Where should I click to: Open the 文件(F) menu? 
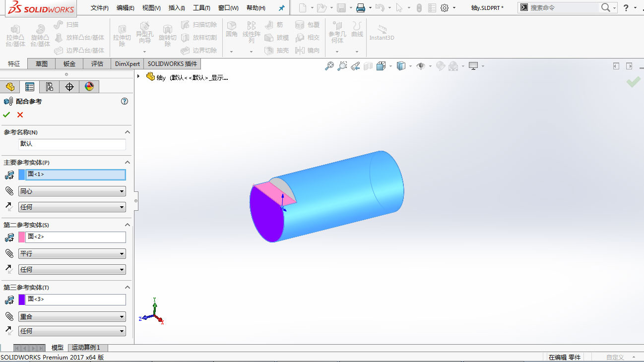100,8
